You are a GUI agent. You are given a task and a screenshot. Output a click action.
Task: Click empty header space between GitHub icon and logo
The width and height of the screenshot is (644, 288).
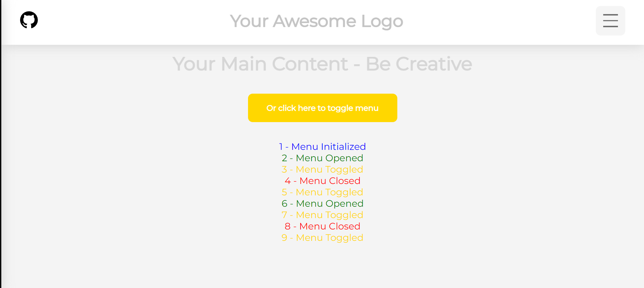click(134, 21)
